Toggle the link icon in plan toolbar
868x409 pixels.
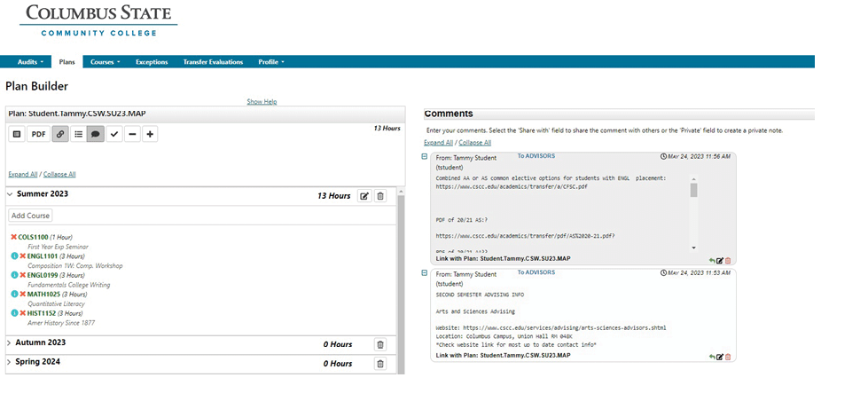click(x=60, y=134)
